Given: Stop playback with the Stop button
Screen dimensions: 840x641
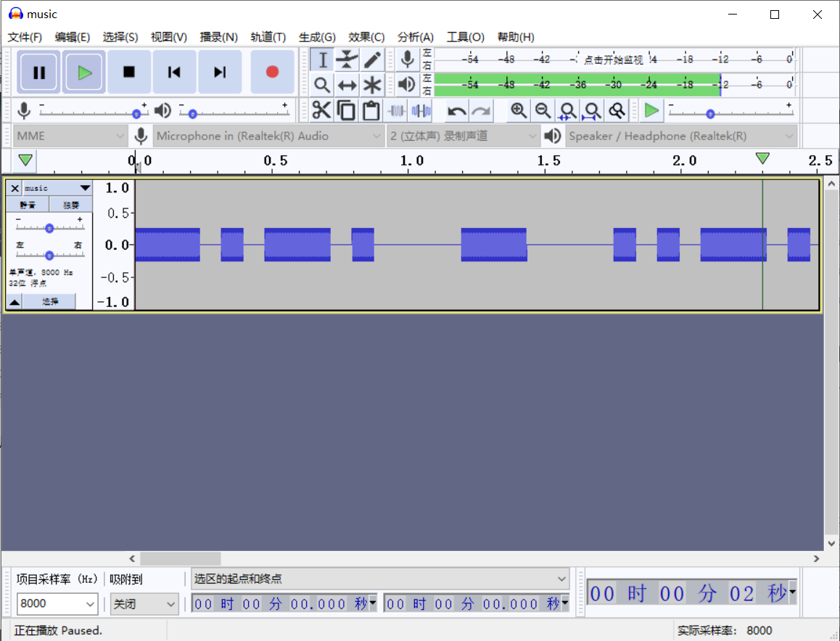Looking at the screenshot, I should click(x=129, y=72).
